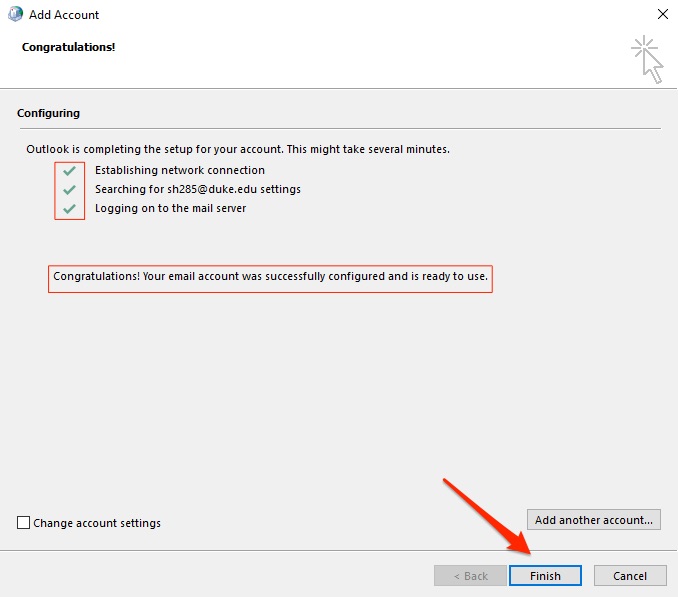Click the Establishing network connection status text
This screenshot has height=597, width=678.
(x=180, y=170)
